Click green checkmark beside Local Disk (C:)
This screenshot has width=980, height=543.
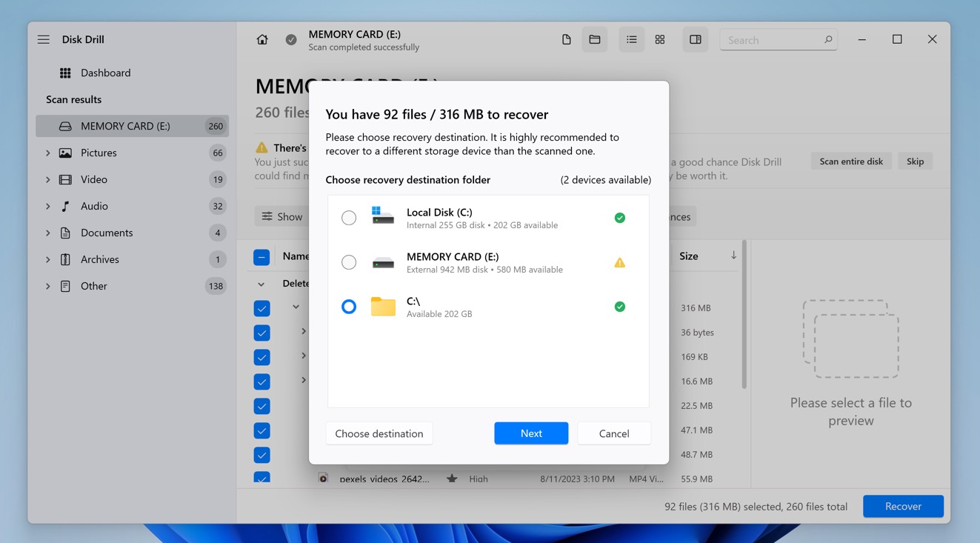620,218
